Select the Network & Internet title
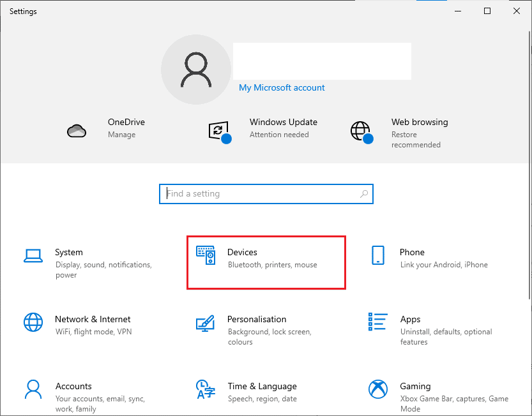This screenshot has width=532, height=416. pyautogui.click(x=93, y=320)
